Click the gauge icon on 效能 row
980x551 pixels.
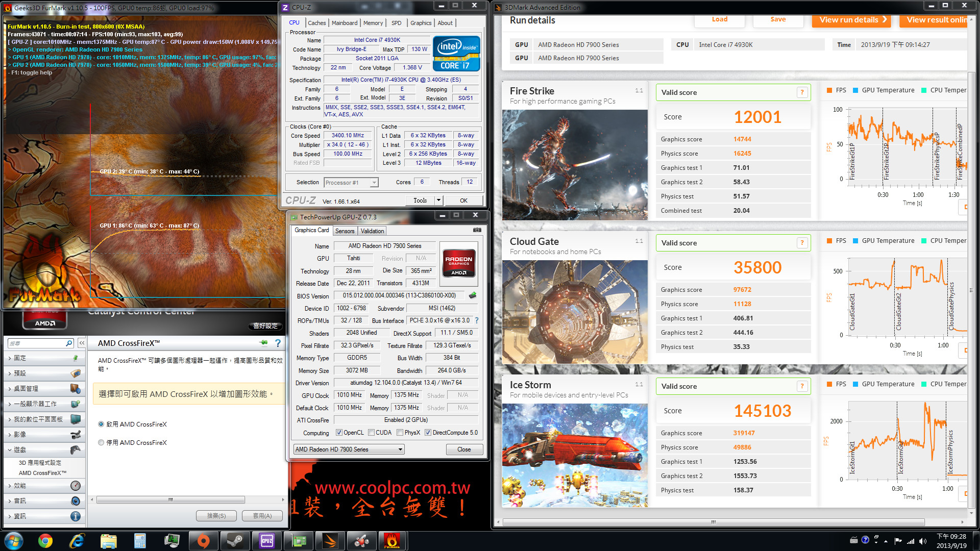(x=76, y=485)
